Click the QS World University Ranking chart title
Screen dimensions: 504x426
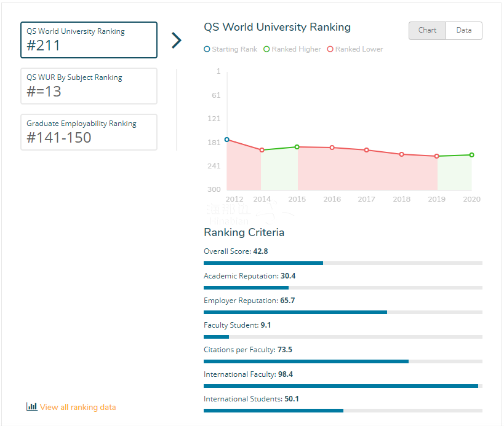277,27
